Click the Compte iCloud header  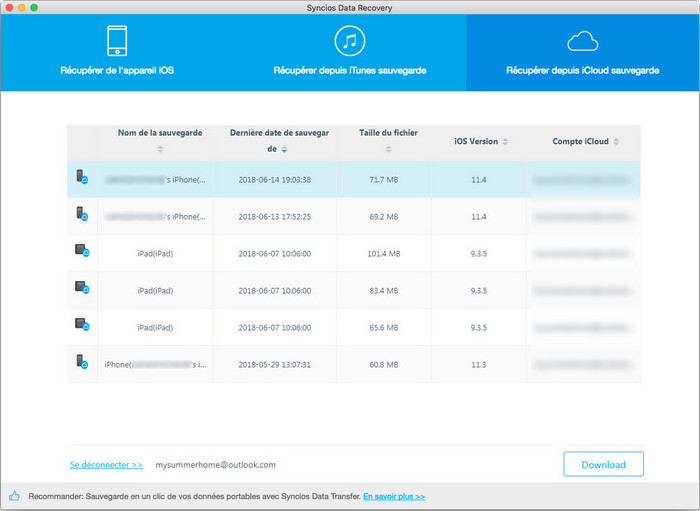coord(580,141)
